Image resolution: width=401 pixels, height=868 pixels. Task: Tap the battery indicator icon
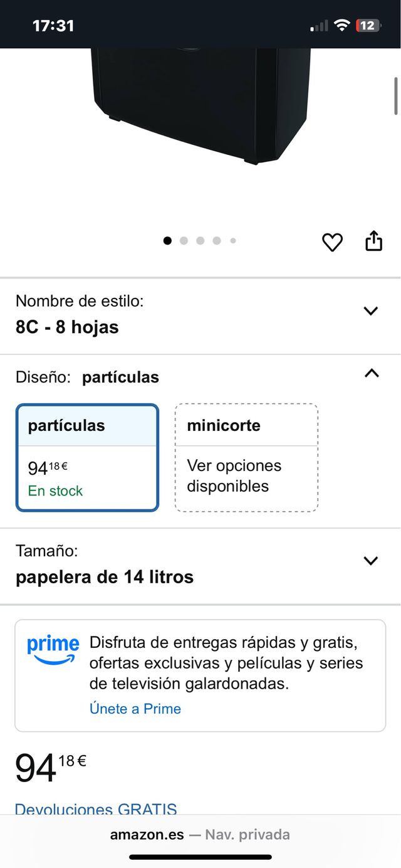click(367, 25)
